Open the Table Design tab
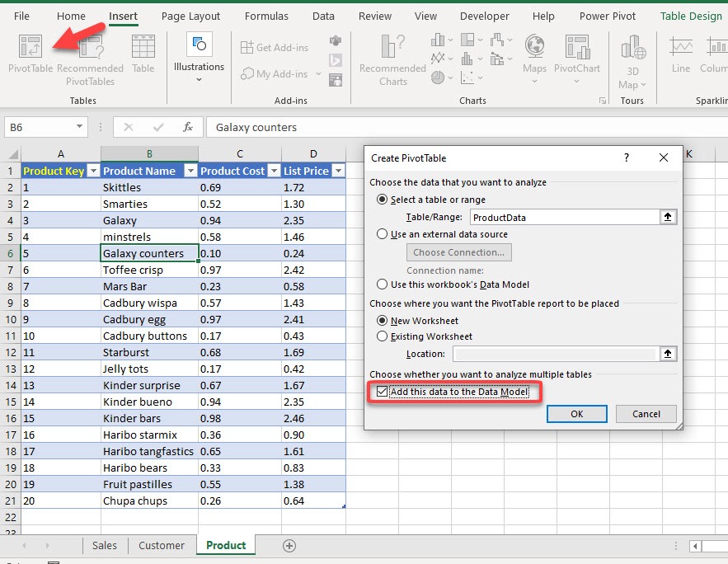Screen dimensions: 728x564 coord(690,15)
